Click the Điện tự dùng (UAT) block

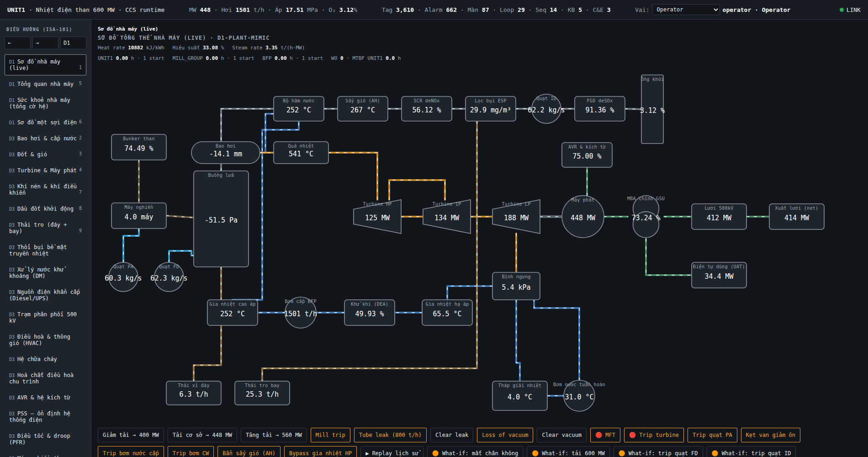pos(719,275)
